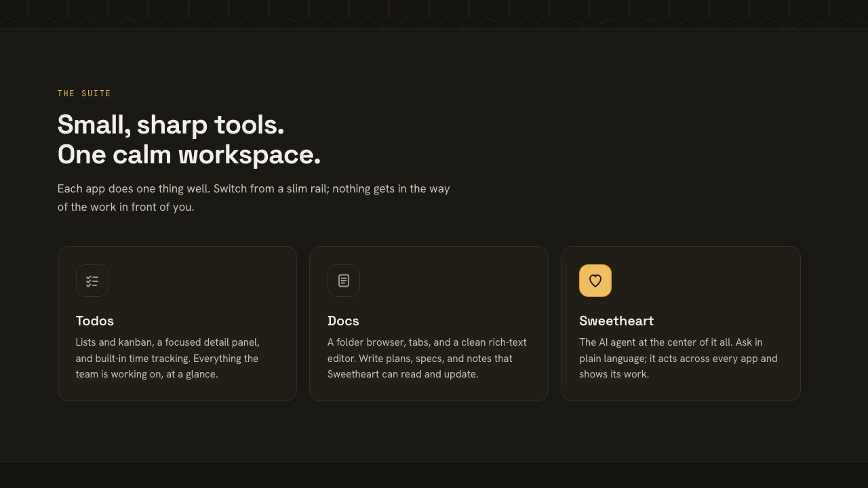This screenshot has width=868, height=488.
Task: Open the Docs card title
Action: point(343,321)
